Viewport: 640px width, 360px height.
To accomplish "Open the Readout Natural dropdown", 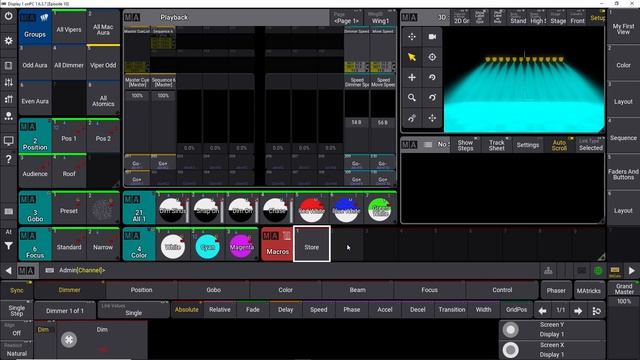I will [x=17, y=350].
